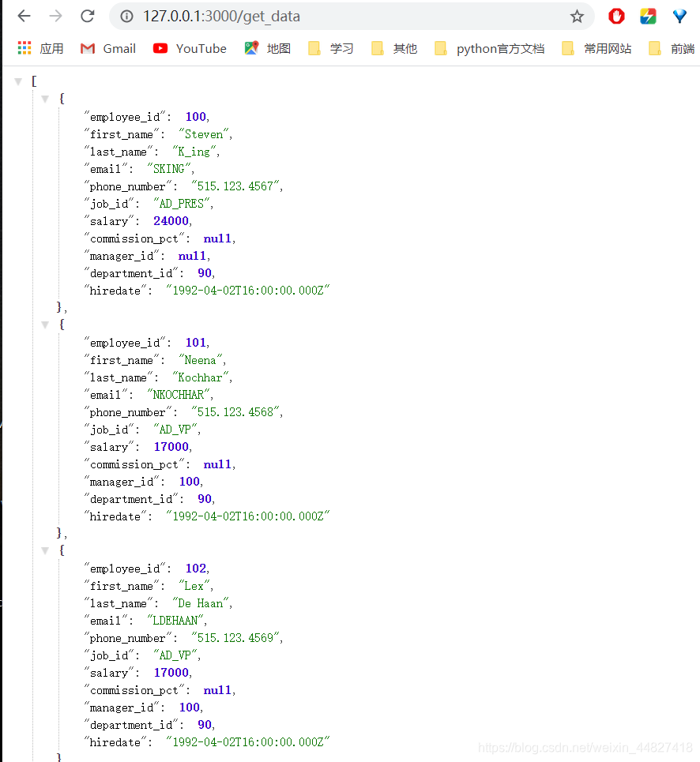Click the employee_id value 101
700x762 pixels.
coord(196,343)
